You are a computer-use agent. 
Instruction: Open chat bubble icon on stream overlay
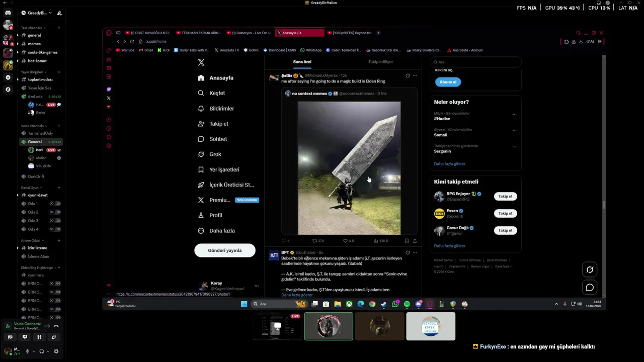tap(590, 288)
